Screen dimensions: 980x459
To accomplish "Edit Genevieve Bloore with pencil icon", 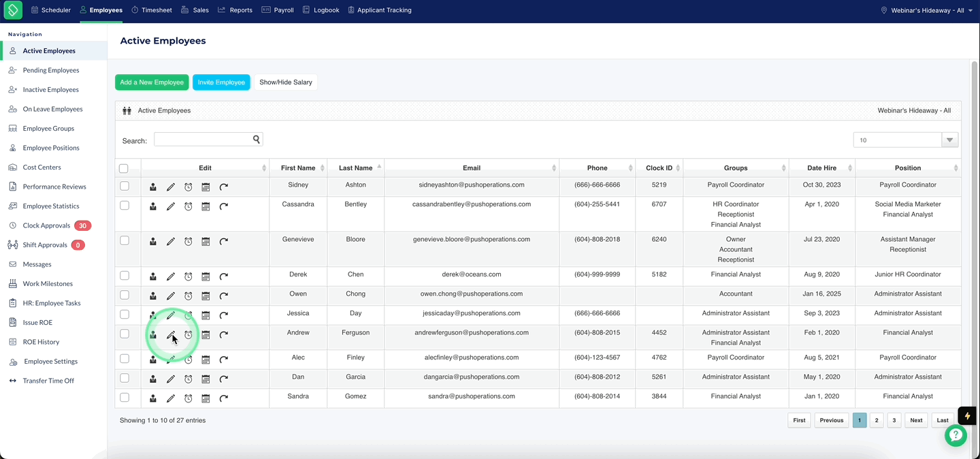I will [171, 241].
